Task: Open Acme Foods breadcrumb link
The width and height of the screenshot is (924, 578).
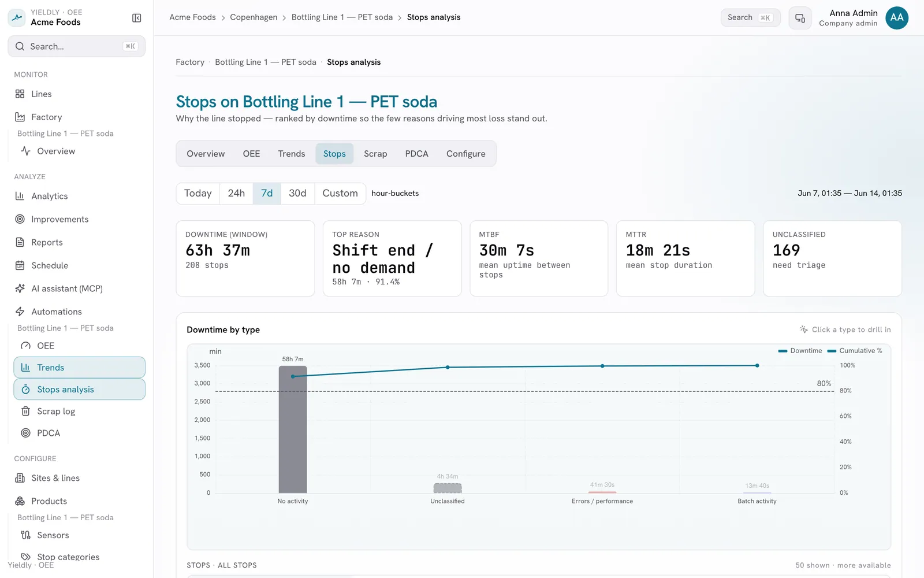Action: (x=192, y=17)
